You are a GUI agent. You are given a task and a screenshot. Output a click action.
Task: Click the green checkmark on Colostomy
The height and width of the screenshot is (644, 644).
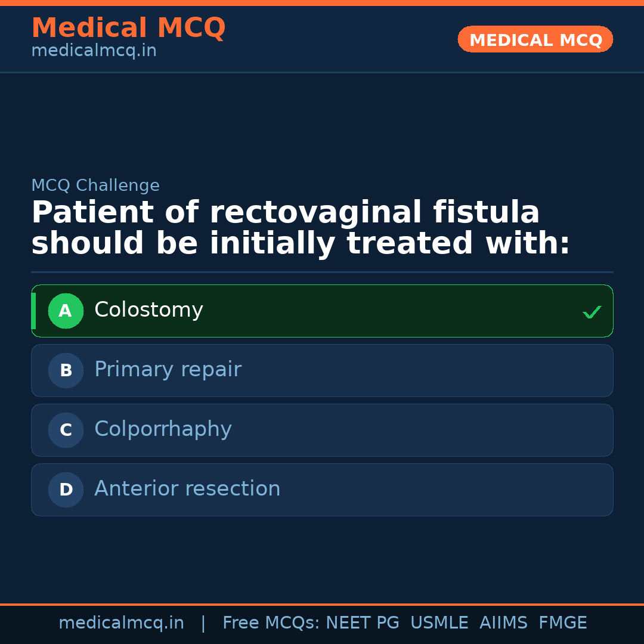[592, 312]
